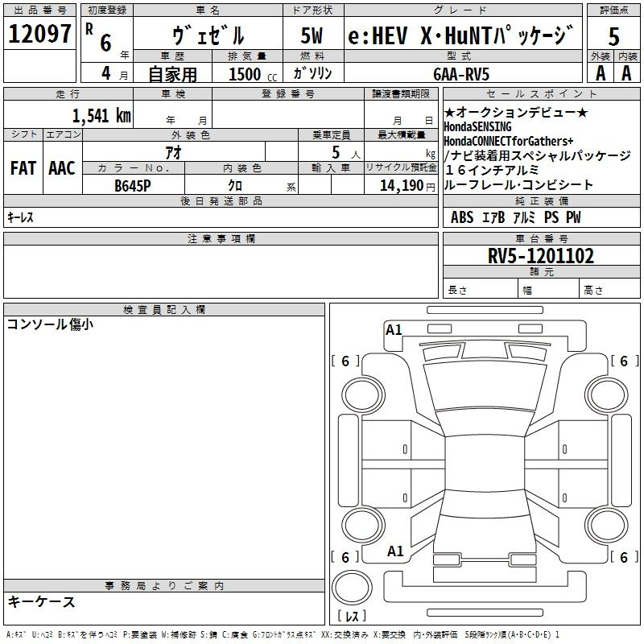Select the HondaSENSING line
The width and height of the screenshot is (644, 644).
[x=477, y=126]
